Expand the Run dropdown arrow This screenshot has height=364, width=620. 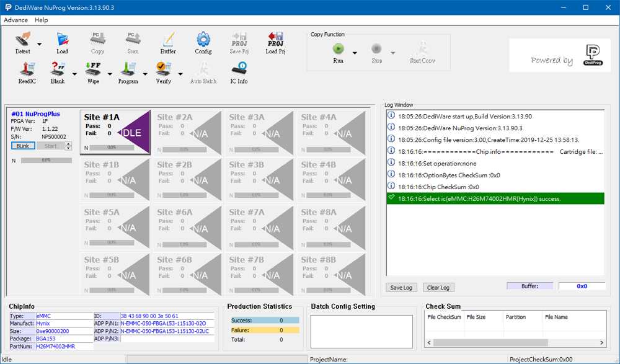(x=355, y=53)
